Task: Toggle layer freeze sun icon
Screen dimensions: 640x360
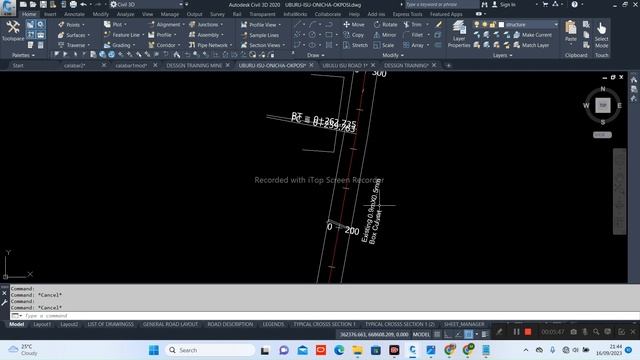Action: tap(484, 24)
